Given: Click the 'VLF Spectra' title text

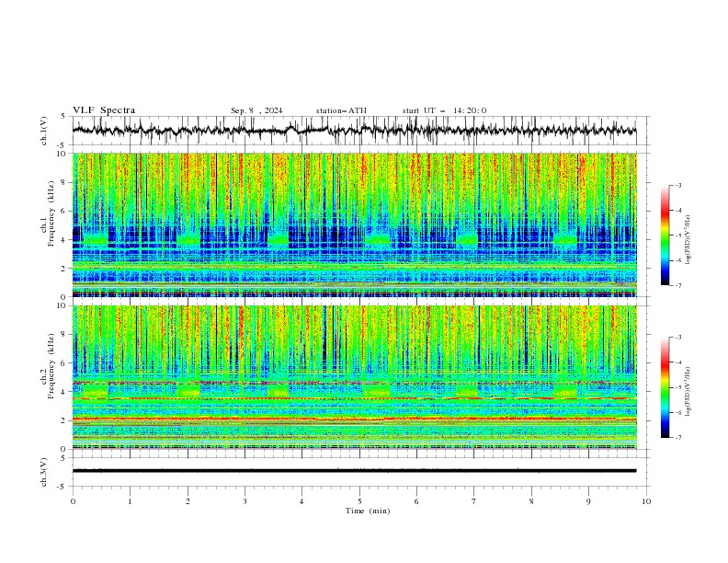Looking at the screenshot, I should pos(104,110).
